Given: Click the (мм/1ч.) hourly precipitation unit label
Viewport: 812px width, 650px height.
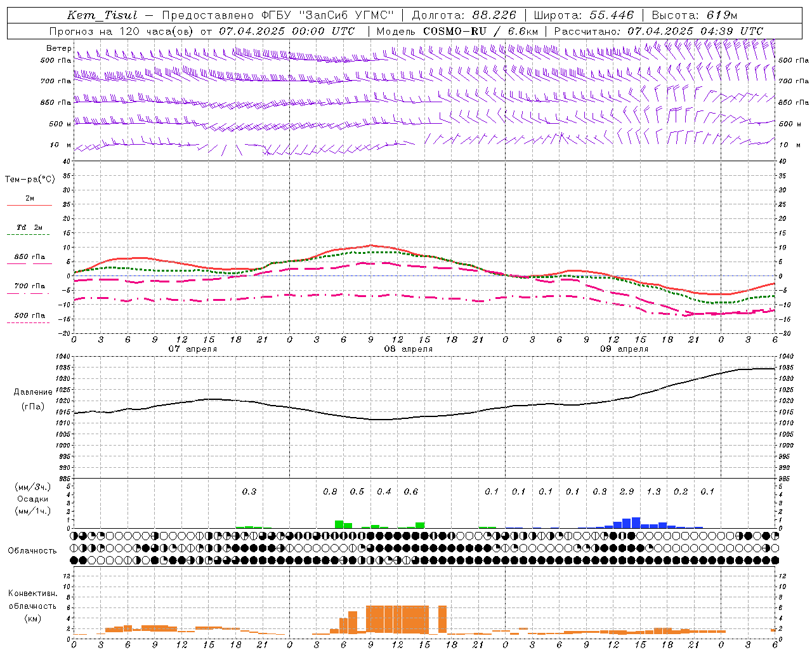Looking at the screenshot, I should pyautogui.click(x=33, y=511).
